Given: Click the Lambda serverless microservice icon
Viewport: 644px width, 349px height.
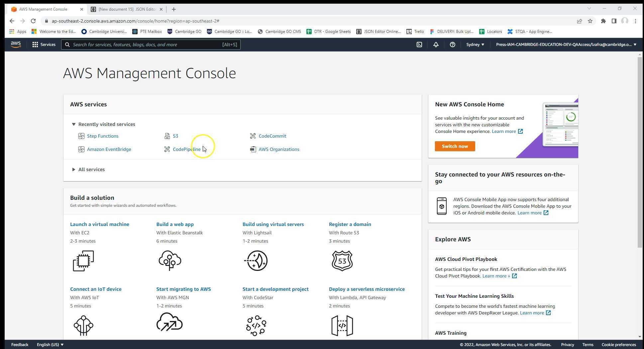Looking at the screenshot, I should point(342,326).
